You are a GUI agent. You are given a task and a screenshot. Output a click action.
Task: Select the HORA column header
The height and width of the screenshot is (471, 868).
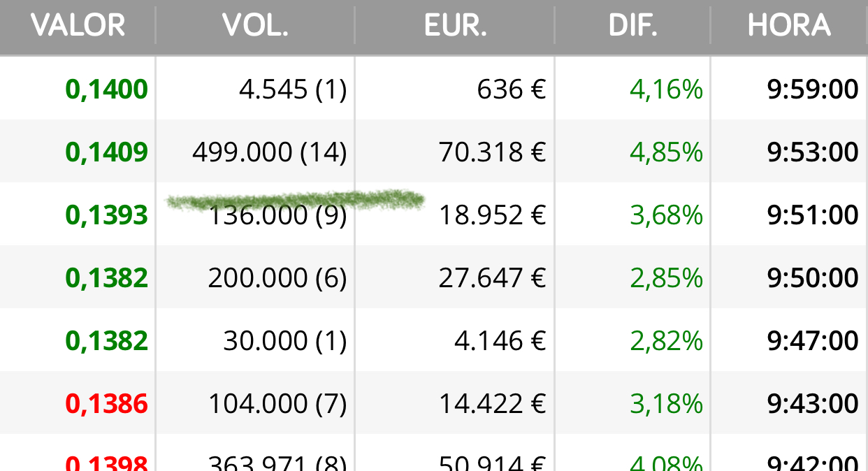tap(789, 26)
